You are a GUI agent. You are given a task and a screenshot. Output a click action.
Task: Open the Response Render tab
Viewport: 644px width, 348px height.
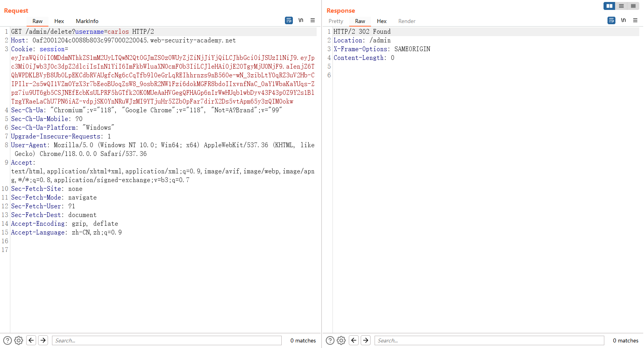(x=407, y=21)
